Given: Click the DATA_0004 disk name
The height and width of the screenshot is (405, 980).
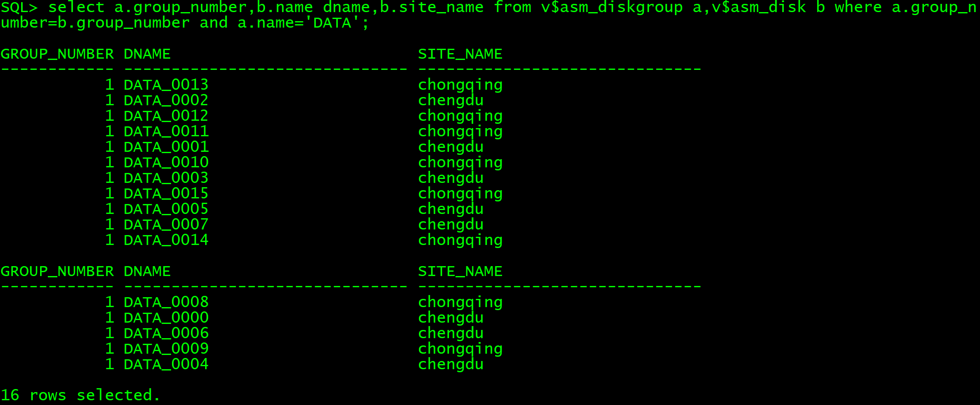Looking at the screenshot, I should coord(166,364).
